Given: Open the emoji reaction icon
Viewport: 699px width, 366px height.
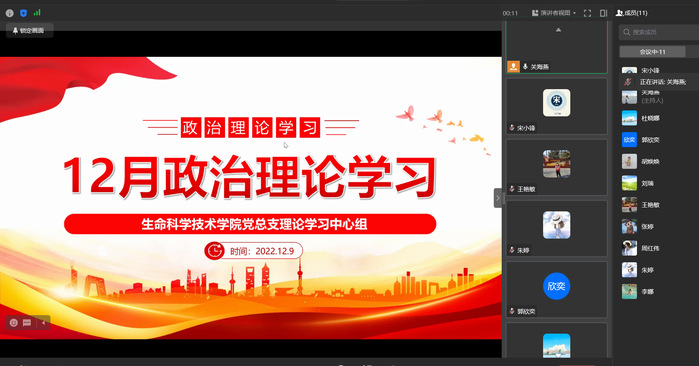Looking at the screenshot, I should (14, 322).
